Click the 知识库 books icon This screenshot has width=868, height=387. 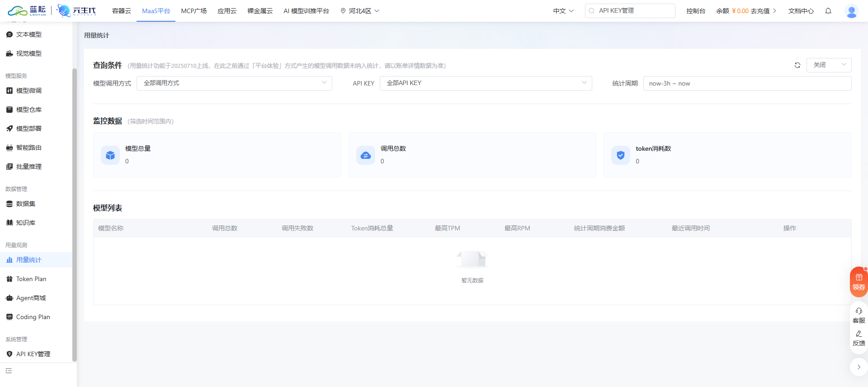coord(9,223)
